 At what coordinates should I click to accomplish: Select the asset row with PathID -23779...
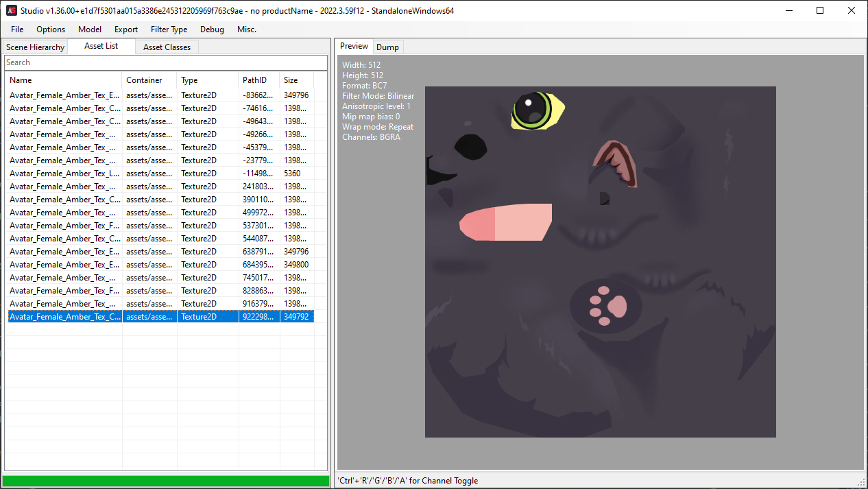click(x=160, y=160)
